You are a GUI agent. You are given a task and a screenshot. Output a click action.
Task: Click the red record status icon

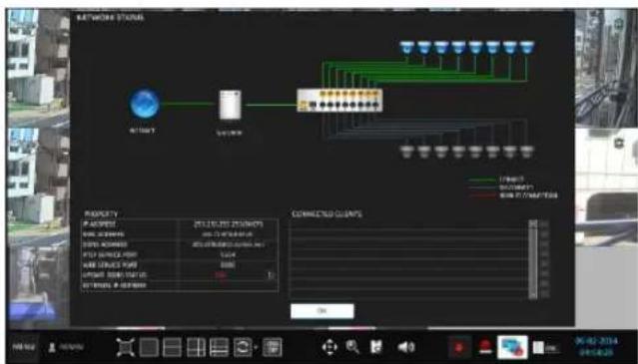pyautogui.click(x=460, y=347)
